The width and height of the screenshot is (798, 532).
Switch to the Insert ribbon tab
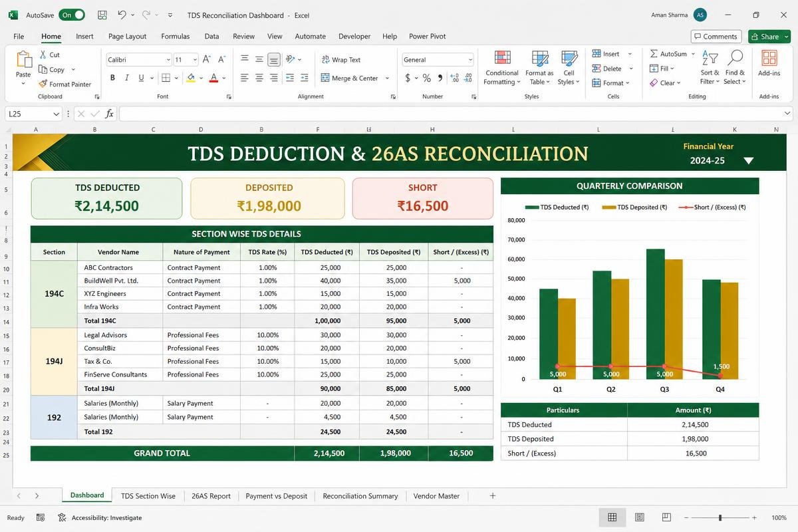pos(84,37)
